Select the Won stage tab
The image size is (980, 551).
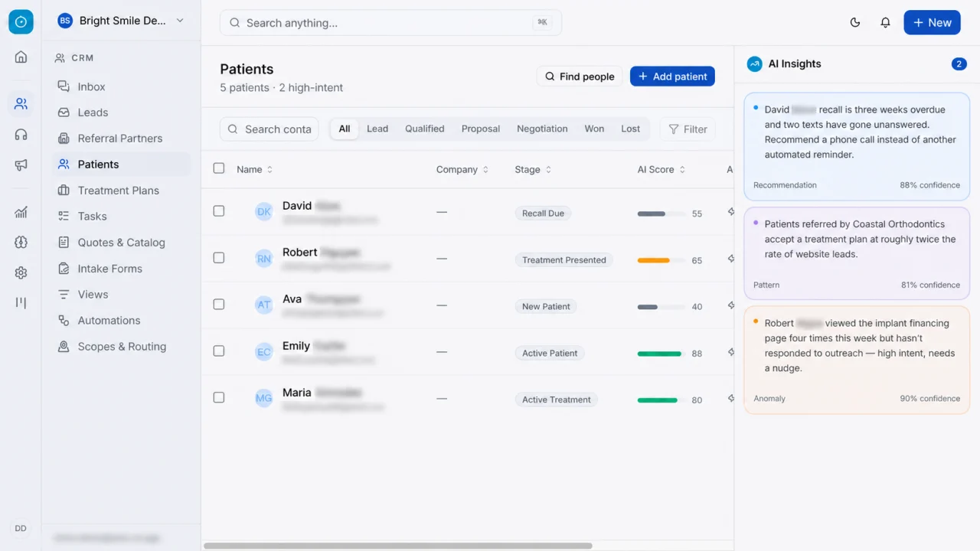tap(595, 129)
